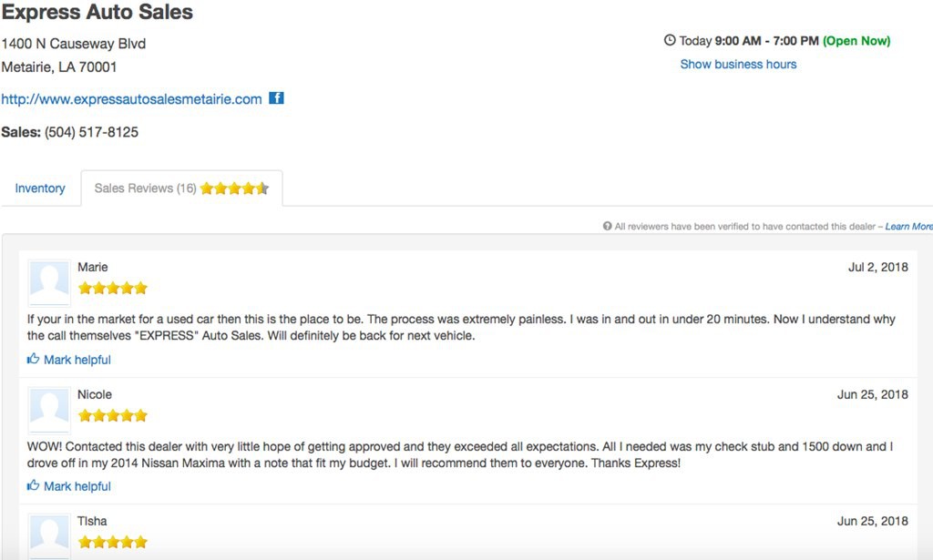Screen dimensions: 933x560
Task: Click the thumbs-up icon under Nicole's review
Action: pos(34,485)
